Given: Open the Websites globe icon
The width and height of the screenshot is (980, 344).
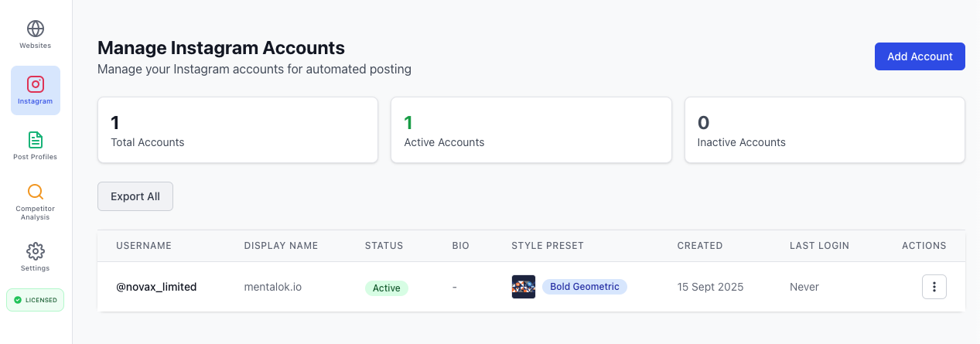Looking at the screenshot, I should [x=36, y=29].
